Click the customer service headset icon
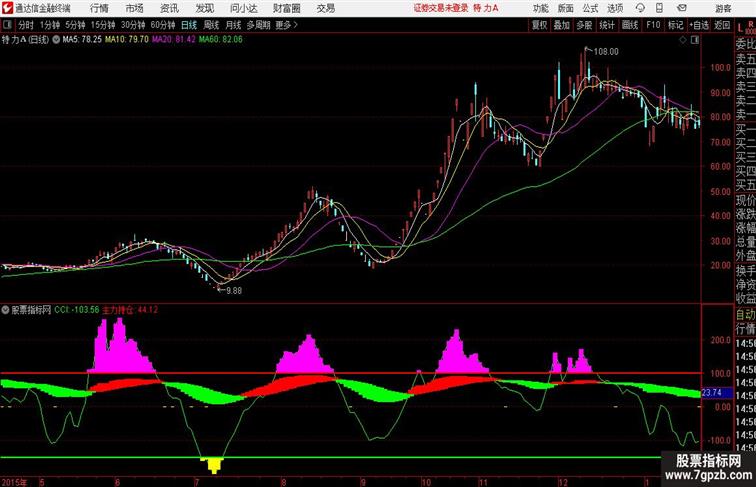The width and height of the screenshot is (756, 487). [640, 8]
